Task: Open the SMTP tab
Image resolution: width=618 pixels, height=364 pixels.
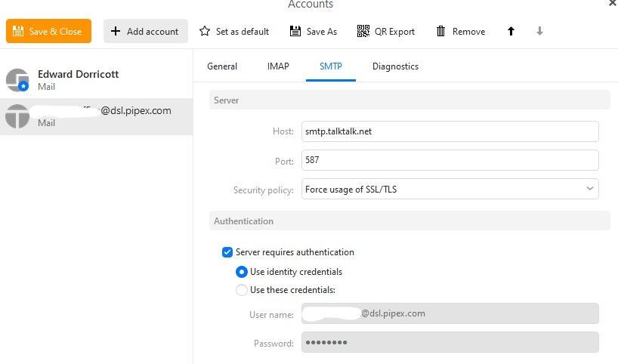Action: coord(331,66)
